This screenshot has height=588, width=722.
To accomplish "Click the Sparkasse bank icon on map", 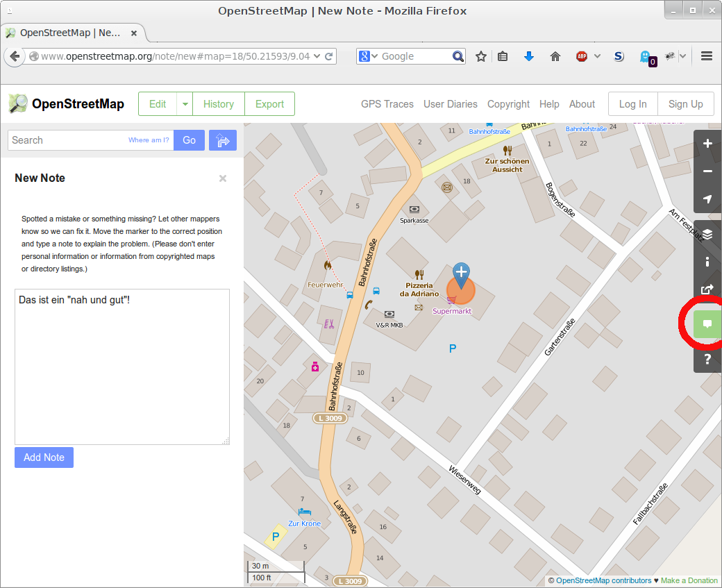I will (414, 210).
